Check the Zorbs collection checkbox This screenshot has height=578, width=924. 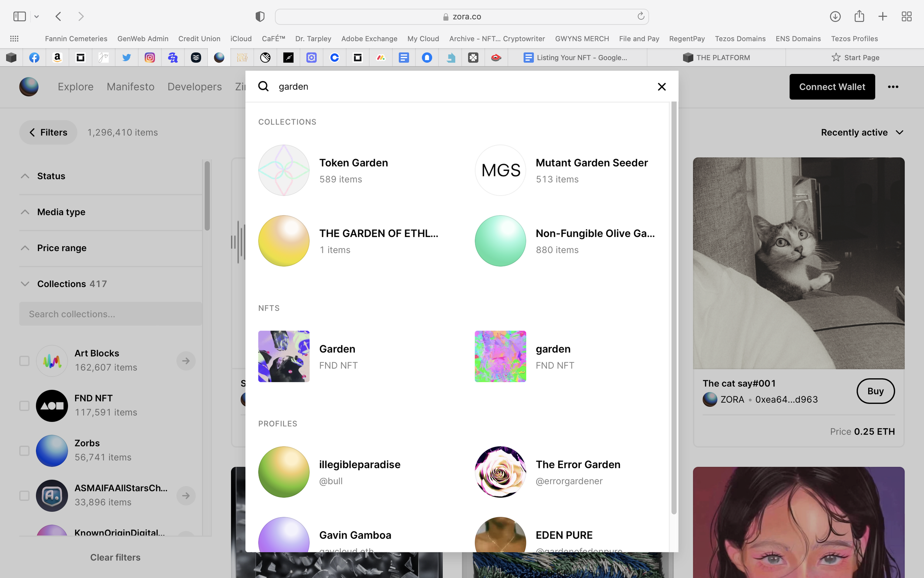[x=24, y=451]
